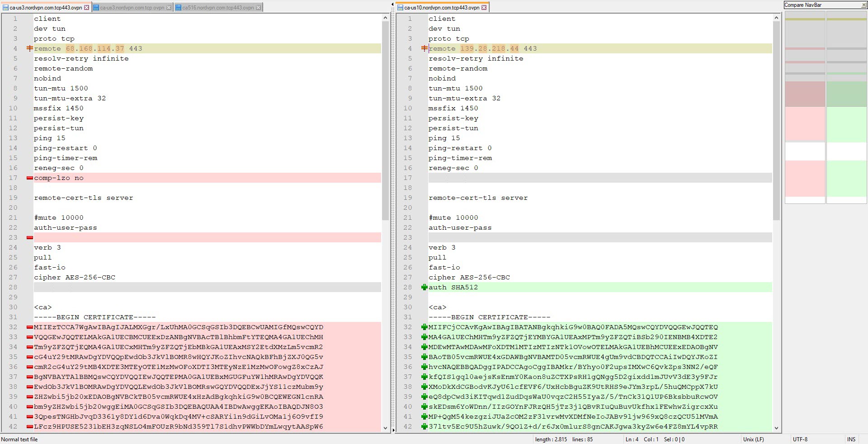Click the green plus marker on right line 40
The height and width of the screenshot is (444, 868).
[425, 407]
